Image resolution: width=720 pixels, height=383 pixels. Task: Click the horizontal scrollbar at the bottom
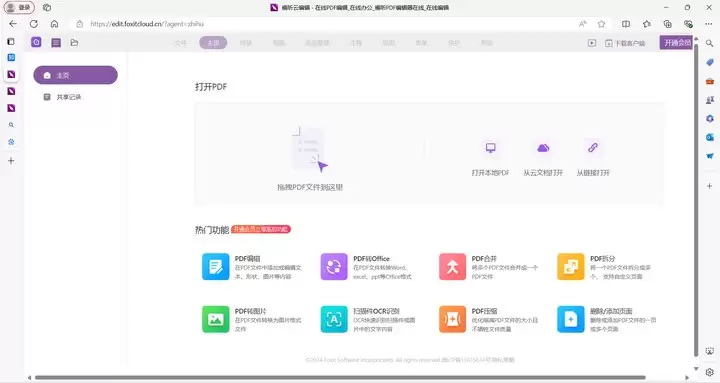(340, 377)
